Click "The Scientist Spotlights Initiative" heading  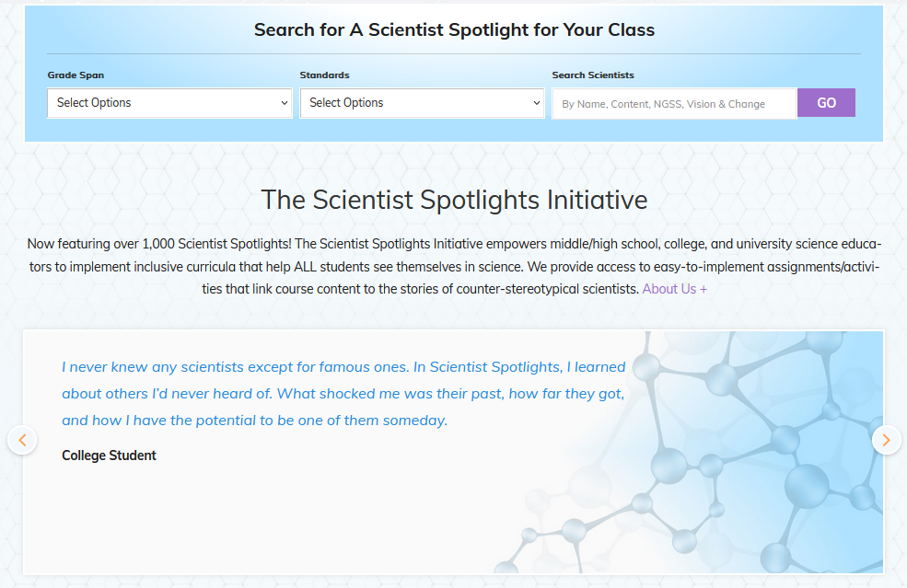(x=454, y=200)
